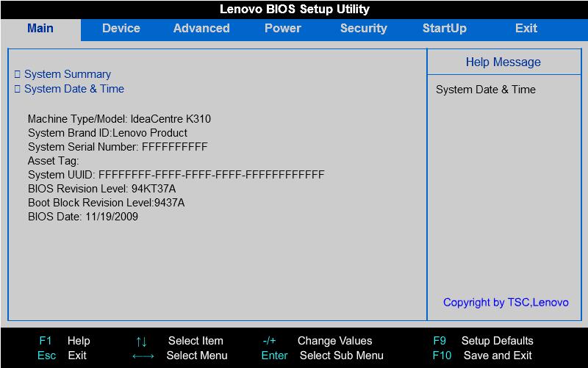Click the arrow icon beside System Date & Time
This screenshot has height=368, width=588.
pyautogui.click(x=18, y=89)
